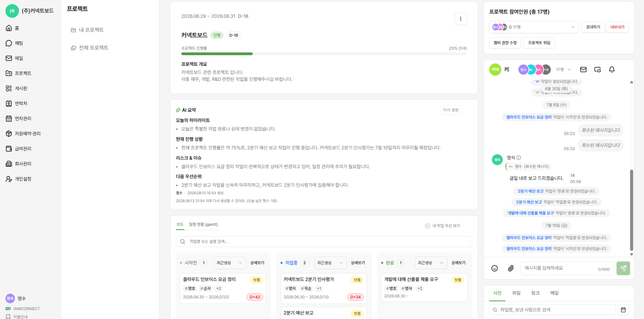Screen dimensions: 644x319
Task: Attach a file with the paperclip icon
Action: click(x=511, y=268)
